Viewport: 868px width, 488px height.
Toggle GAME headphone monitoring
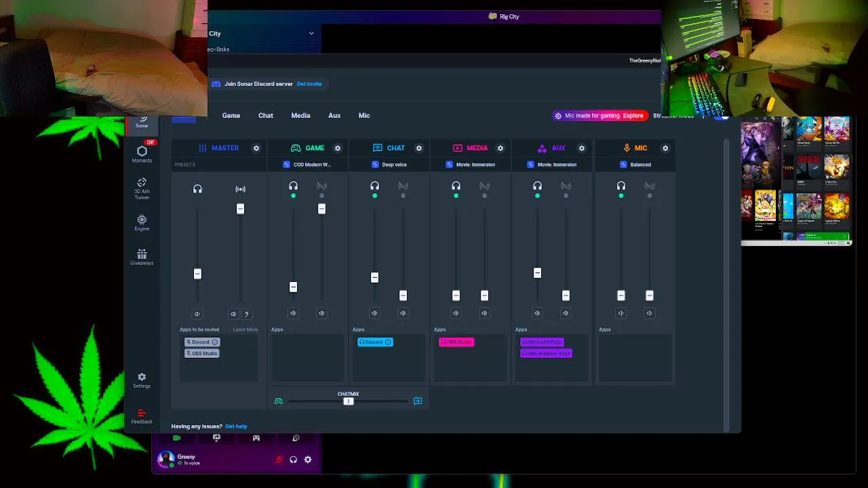(293, 186)
